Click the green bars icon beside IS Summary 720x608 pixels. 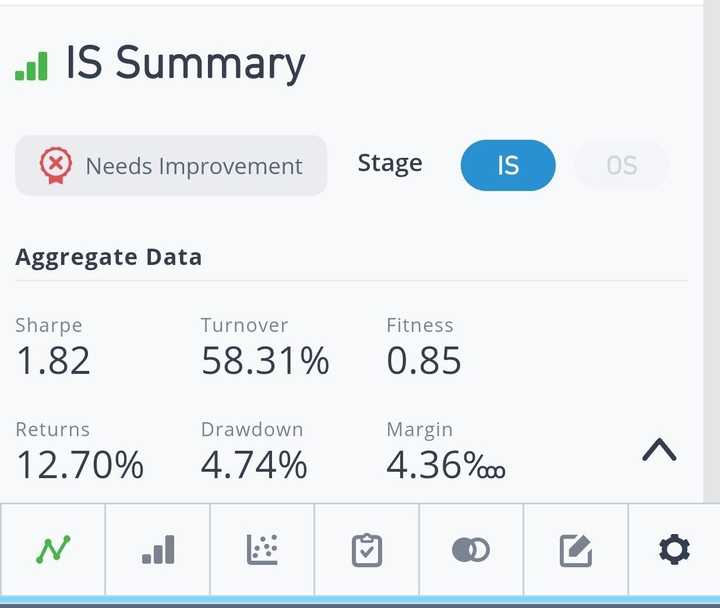(x=32, y=66)
